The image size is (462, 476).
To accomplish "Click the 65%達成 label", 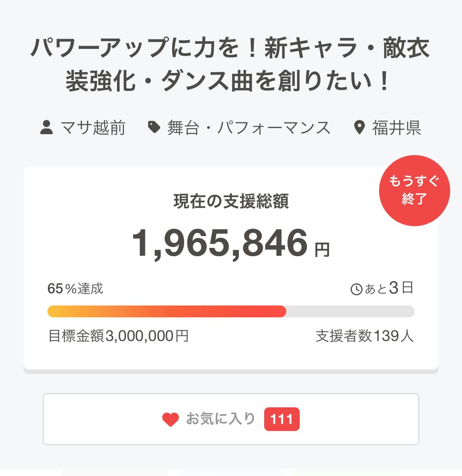I will pyautogui.click(x=75, y=289).
